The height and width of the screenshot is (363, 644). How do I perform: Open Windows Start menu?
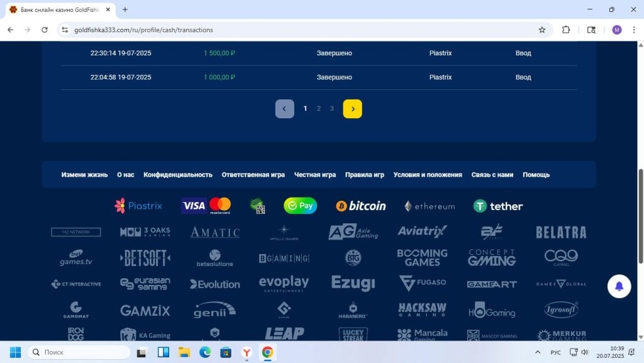[x=15, y=352]
